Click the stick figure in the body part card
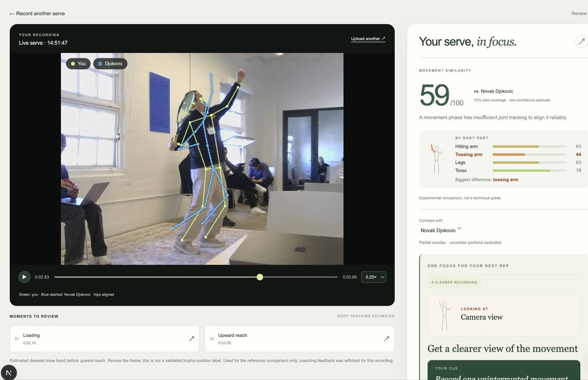 point(436,158)
